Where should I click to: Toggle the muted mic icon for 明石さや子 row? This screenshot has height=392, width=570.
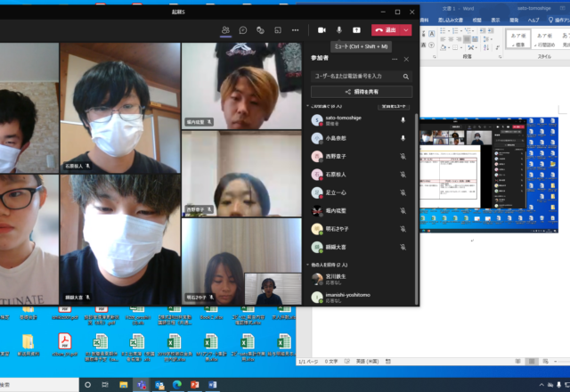(403, 229)
